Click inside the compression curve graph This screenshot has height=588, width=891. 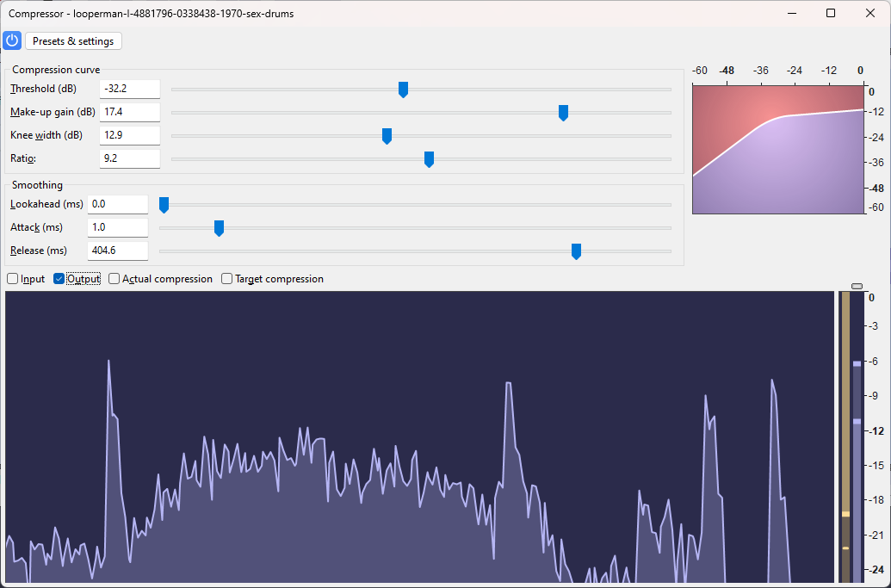(777, 148)
